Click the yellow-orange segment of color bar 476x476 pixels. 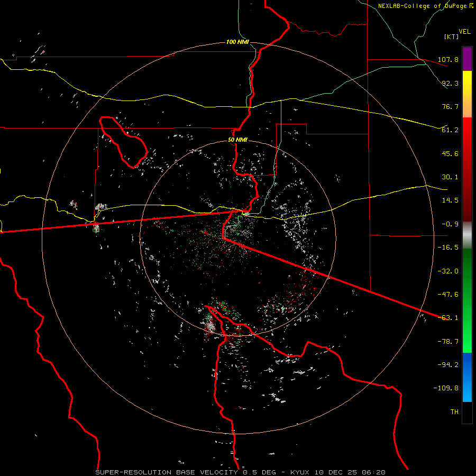point(467,94)
